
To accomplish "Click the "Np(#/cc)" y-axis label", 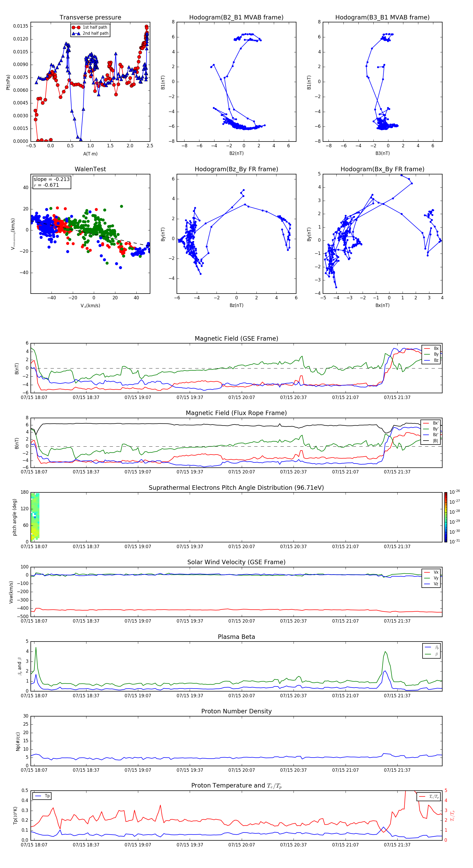I will click(x=18, y=741).
